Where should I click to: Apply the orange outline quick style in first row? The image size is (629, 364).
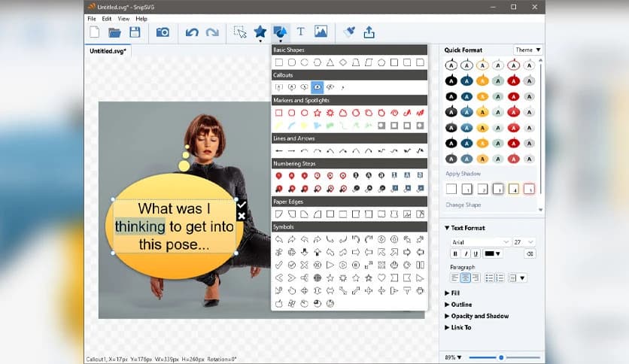[x=482, y=65]
